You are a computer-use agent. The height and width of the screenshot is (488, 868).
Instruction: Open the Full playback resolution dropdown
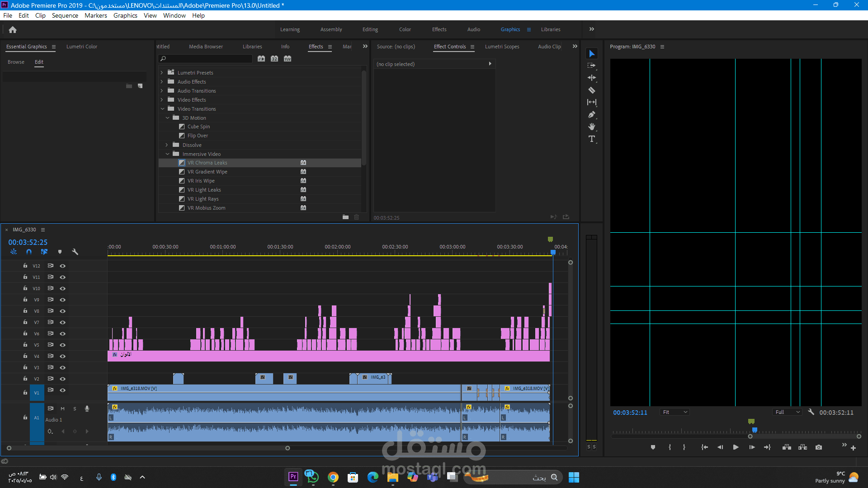(x=788, y=412)
